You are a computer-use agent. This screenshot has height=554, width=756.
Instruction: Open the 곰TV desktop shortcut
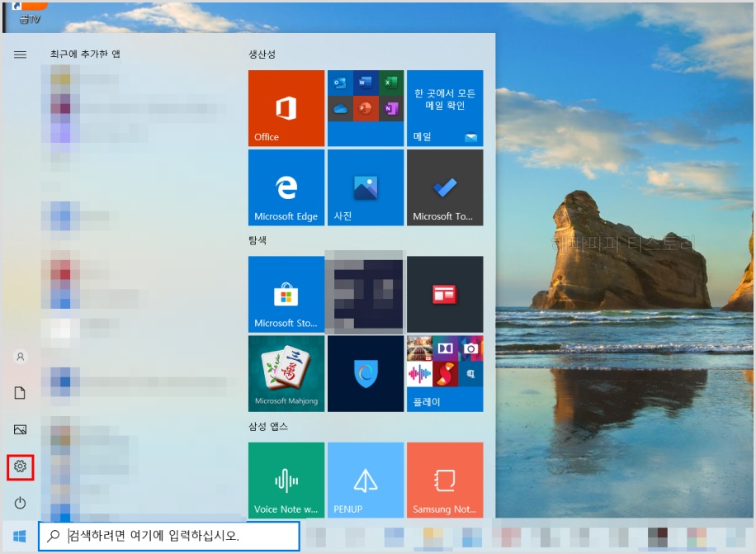(30, 13)
